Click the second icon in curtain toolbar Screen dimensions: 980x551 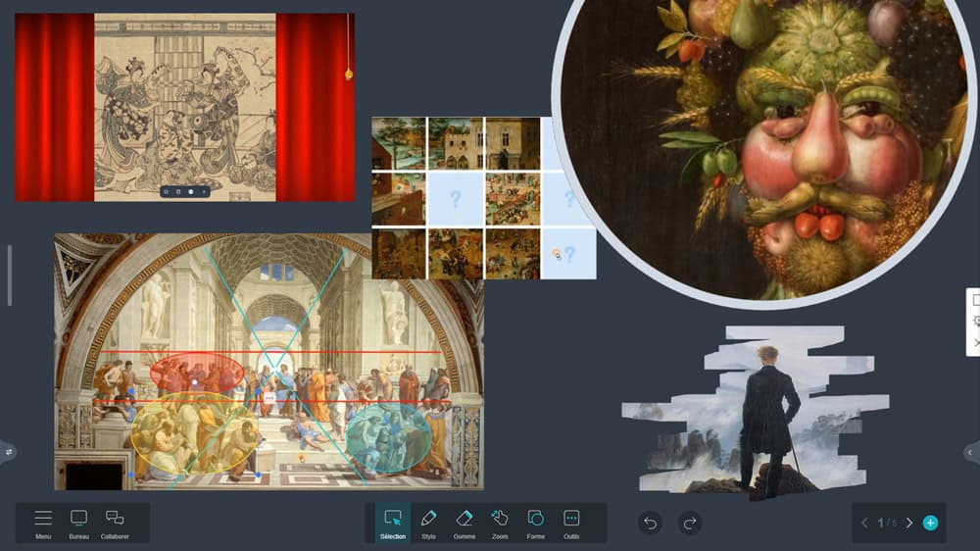(x=178, y=192)
